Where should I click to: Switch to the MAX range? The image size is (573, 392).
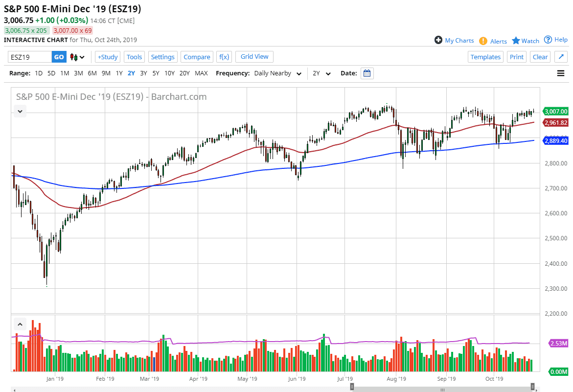point(201,73)
